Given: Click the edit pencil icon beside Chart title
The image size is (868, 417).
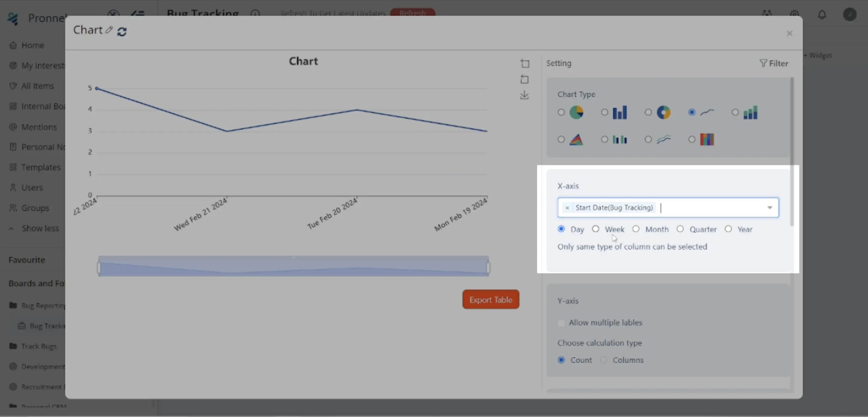Looking at the screenshot, I should pos(108,30).
